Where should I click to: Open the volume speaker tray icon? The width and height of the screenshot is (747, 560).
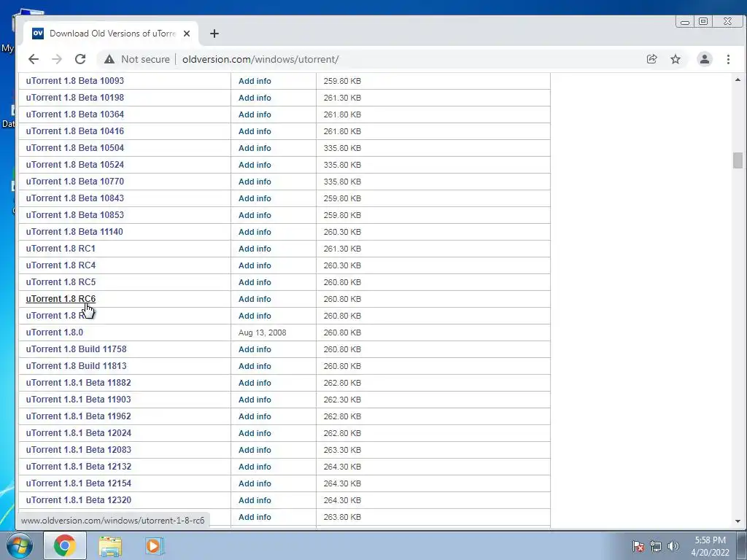click(673, 546)
